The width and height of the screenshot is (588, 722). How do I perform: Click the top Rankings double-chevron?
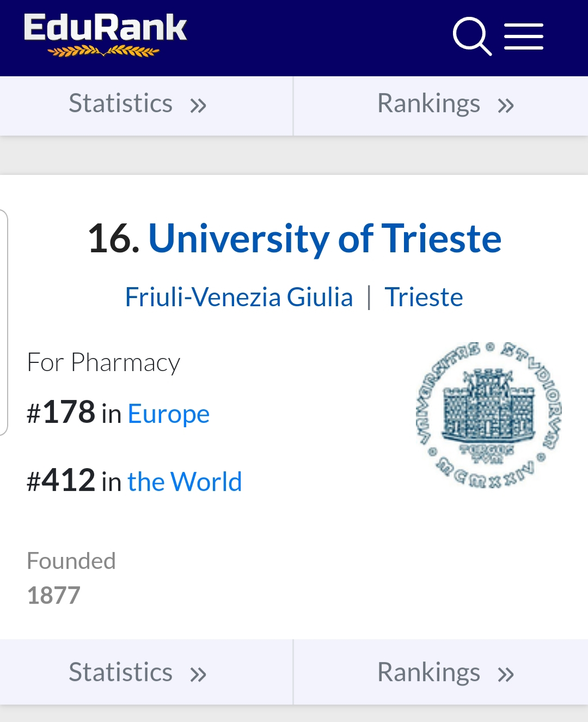pyautogui.click(x=506, y=105)
